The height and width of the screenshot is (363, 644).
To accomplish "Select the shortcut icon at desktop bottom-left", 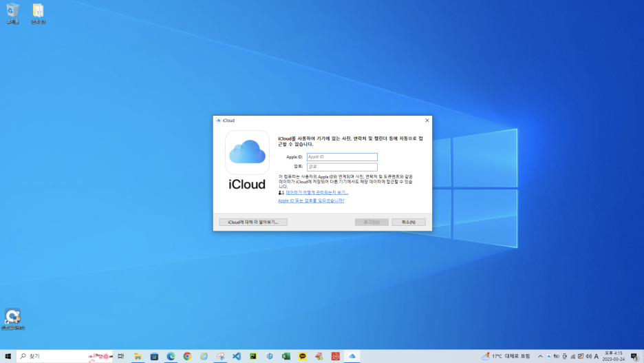I will pos(13,319).
